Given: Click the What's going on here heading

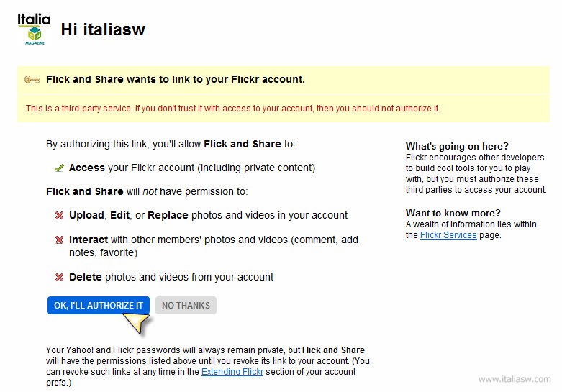Looking at the screenshot, I should click(x=457, y=146).
